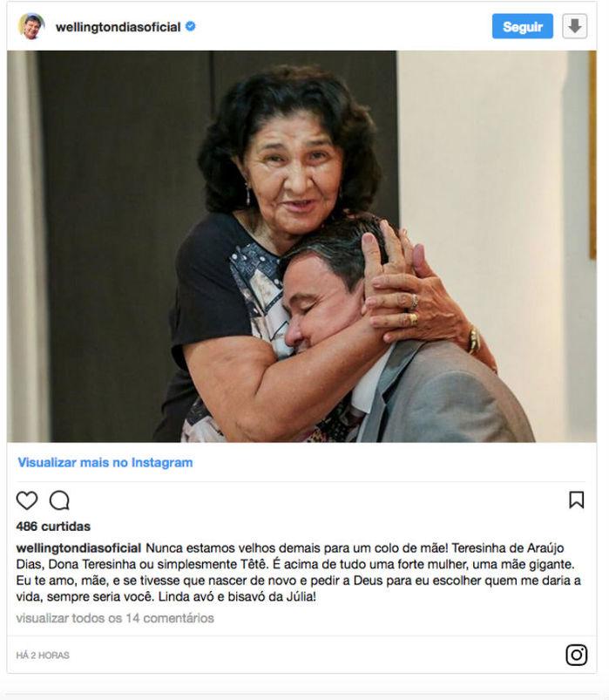Open the wellingtondiasoficial profile avatar

click(31, 26)
